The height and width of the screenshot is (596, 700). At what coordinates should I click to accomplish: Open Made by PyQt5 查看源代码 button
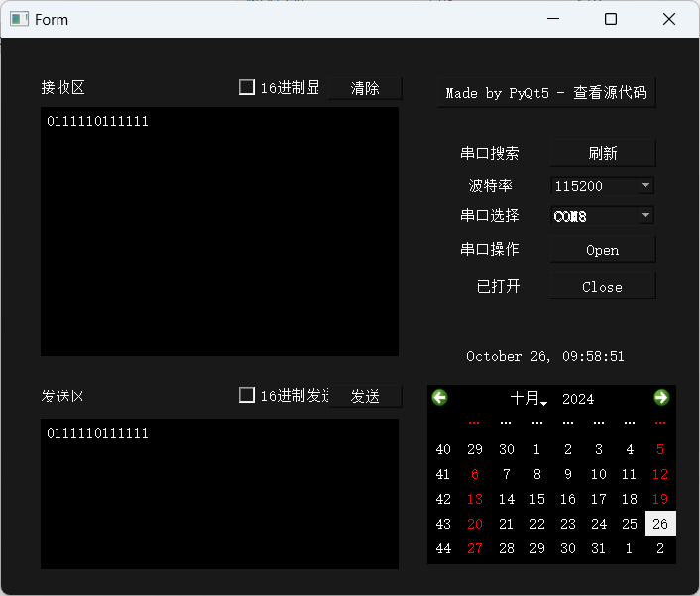tap(546, 93)
